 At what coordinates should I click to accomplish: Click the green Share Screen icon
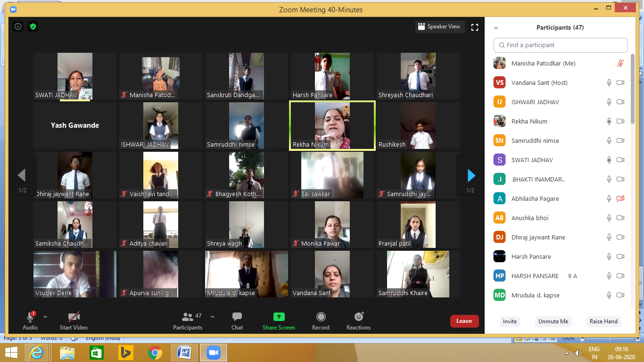[x=279, y=317]
